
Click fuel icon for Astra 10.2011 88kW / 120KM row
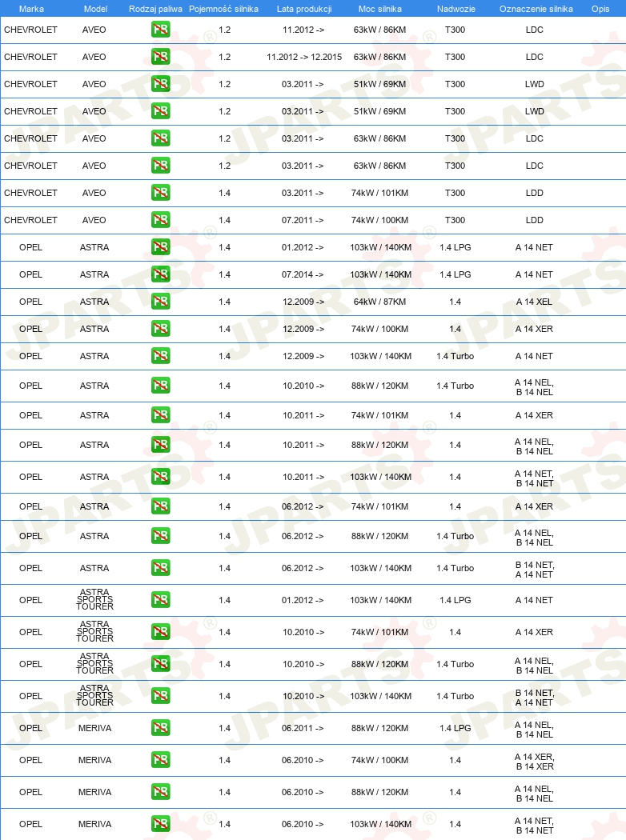160,445
